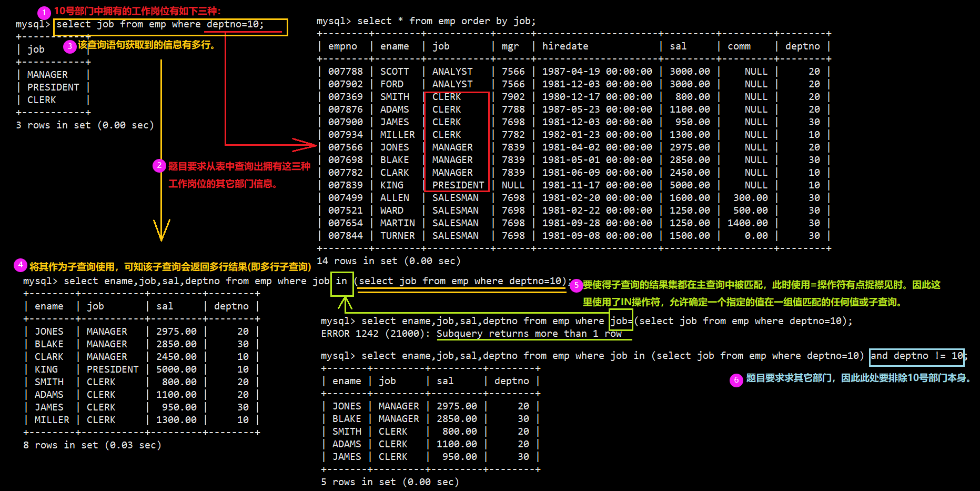This screenshot has width=980, height=491.
Task: Click KING's mgr value NULL
Action: coord(513,185)
